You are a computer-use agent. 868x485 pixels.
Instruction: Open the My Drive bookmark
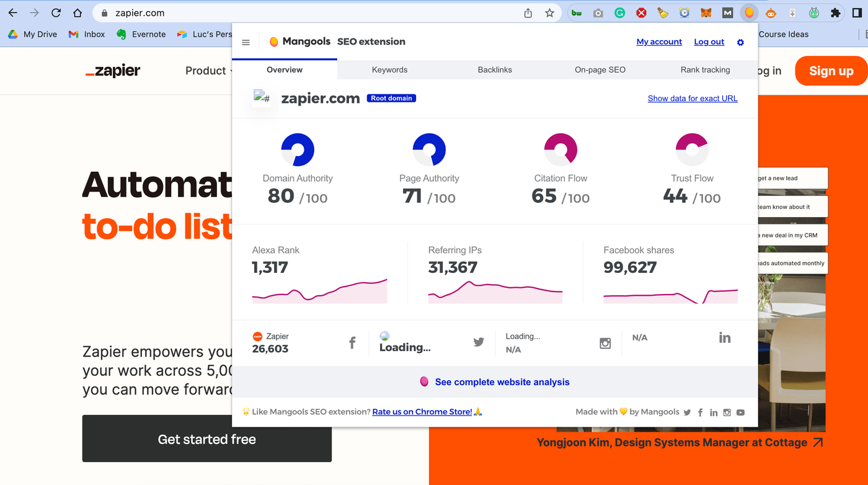[33, 34]
